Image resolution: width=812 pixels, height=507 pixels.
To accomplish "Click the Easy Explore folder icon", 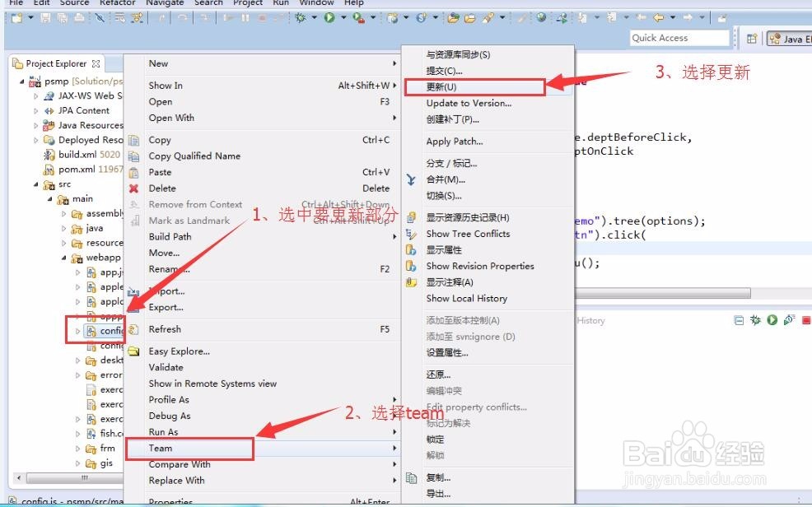I will pos(133,351).
